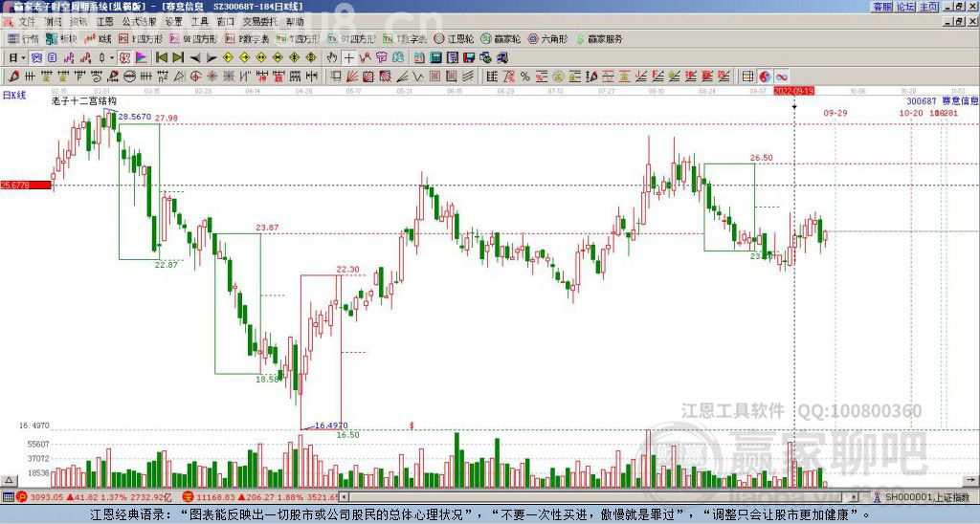
Task: Click the 09-29 date label
Action: coord(835,113)
